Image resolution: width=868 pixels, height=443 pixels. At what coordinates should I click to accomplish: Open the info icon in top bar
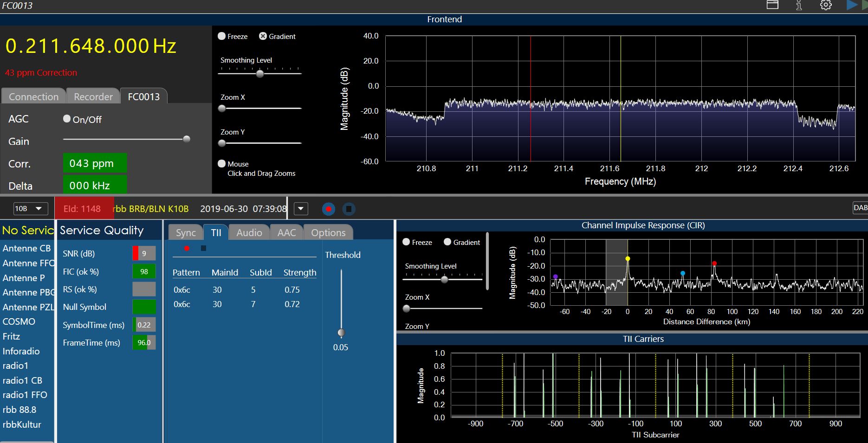tap(799, 5)
